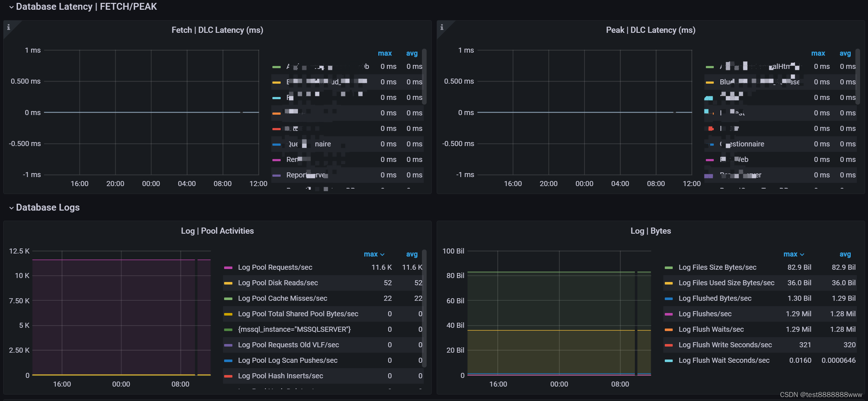Open the Log | Bytes panel title menu

[x=650, y=231]
